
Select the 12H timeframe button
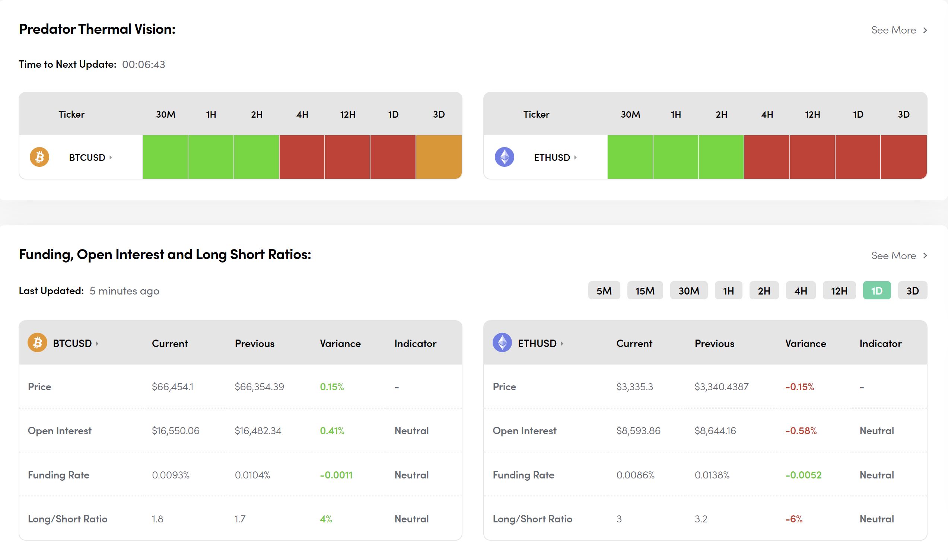(839, 290)
